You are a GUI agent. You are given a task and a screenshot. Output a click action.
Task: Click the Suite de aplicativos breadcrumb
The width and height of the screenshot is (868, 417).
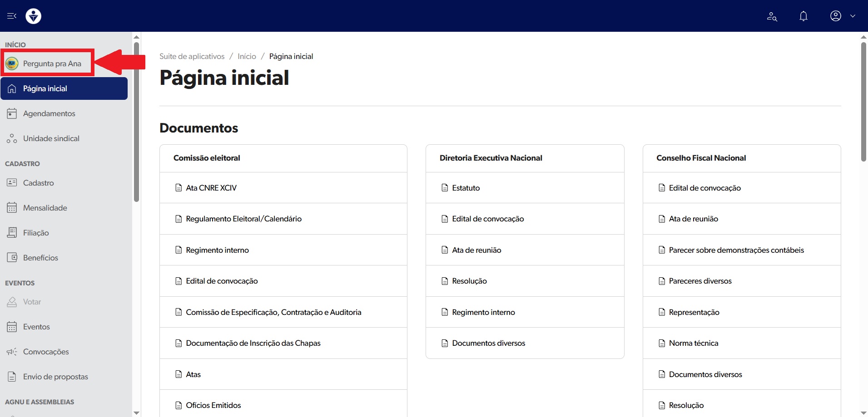[192, 56]
